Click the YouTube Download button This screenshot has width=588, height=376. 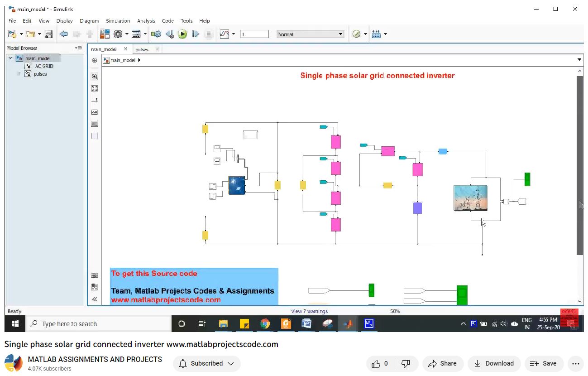(494, 363)
